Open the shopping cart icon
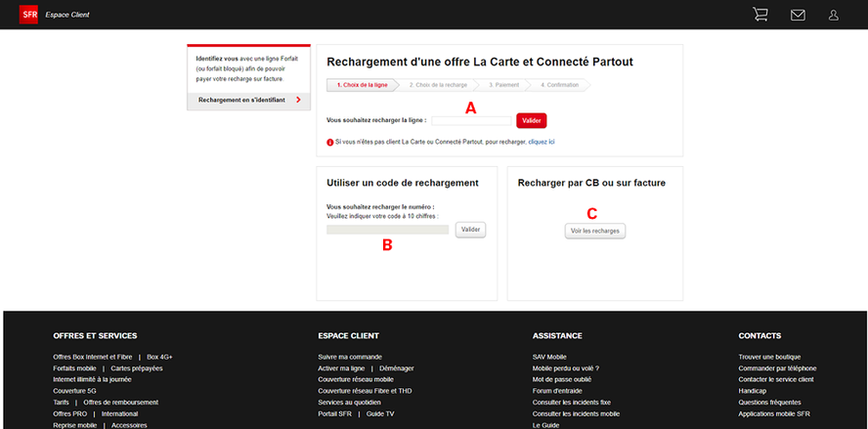 click(x=760, y=15)
